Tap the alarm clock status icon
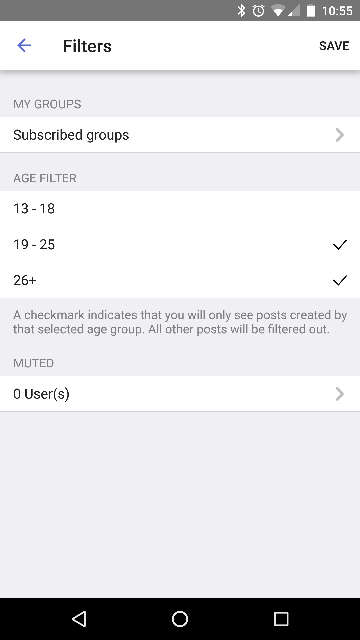360x640 pixels. click(x=258, y=11)
